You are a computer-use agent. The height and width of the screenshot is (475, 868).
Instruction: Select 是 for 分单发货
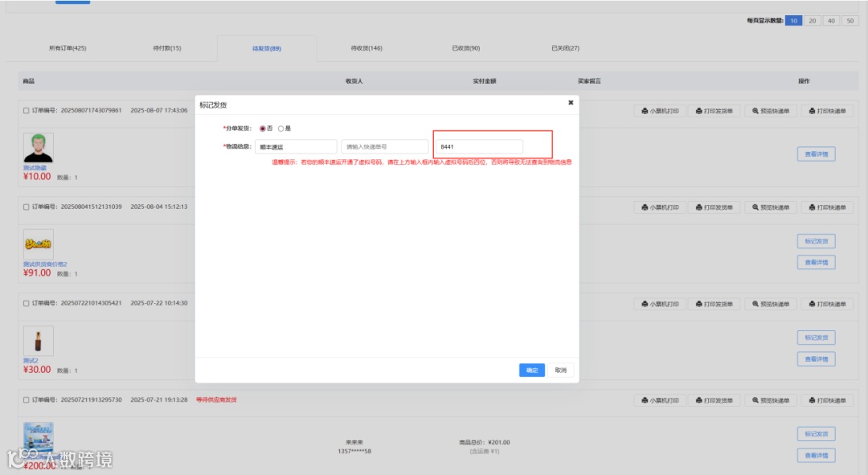click(280, 129)
